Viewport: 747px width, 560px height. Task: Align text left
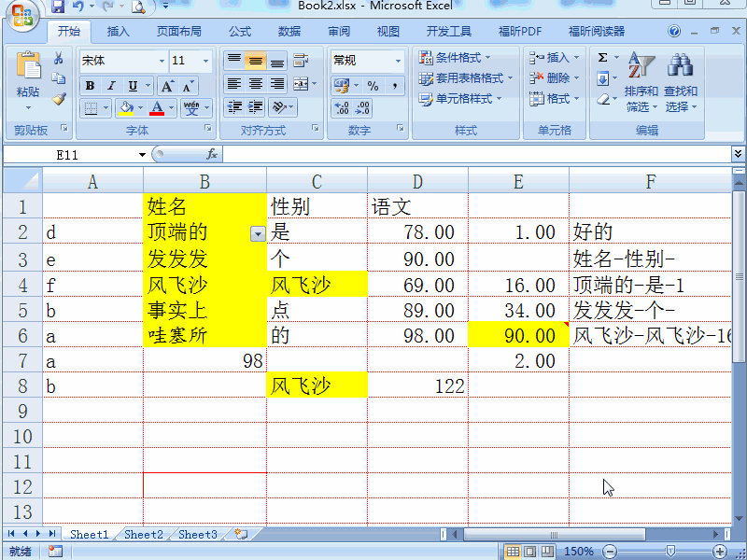pyautogui.click(x=234, y=84)
